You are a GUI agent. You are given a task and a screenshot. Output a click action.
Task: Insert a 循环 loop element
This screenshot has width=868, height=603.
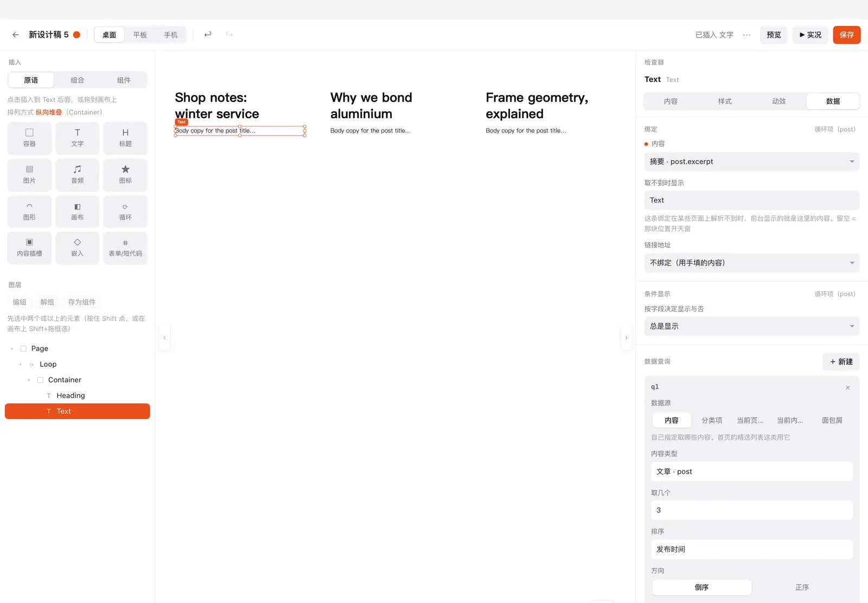click(125, 212)
